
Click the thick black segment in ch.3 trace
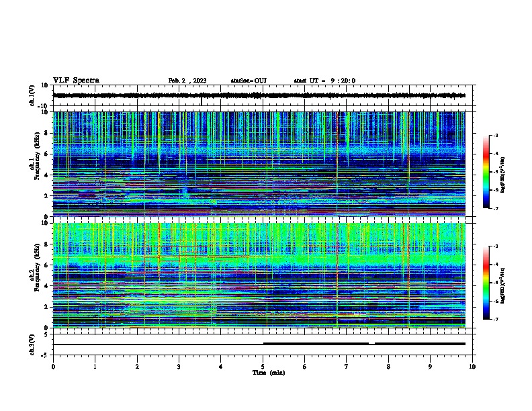[316, 344]
